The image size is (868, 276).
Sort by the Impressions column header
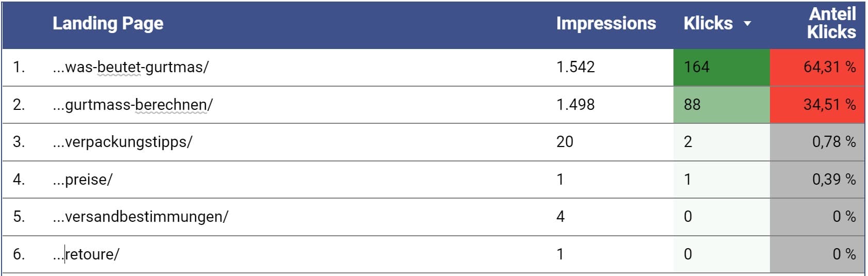(x=606, y=23)
